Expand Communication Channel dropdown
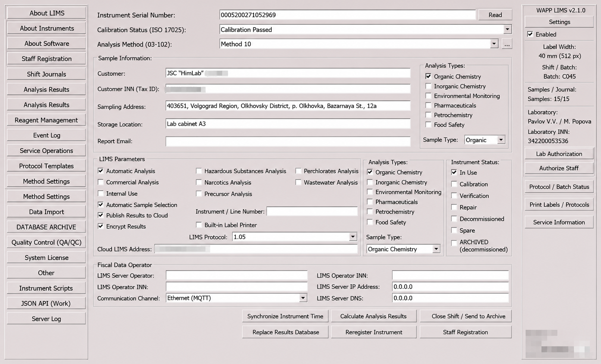Viewport: 601px width, 364px height. (303, 298)
